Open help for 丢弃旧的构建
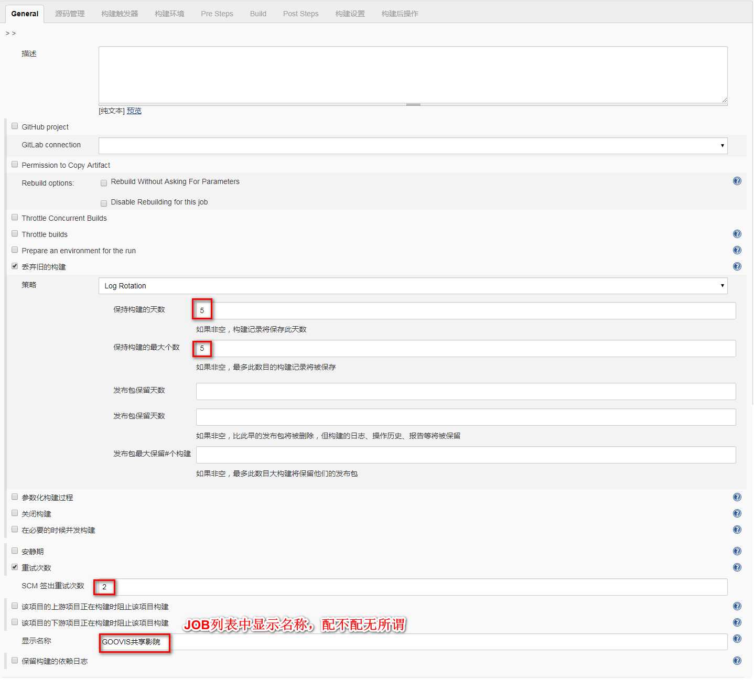This screenshot has height=700, width=754. [x=737, y=267]
